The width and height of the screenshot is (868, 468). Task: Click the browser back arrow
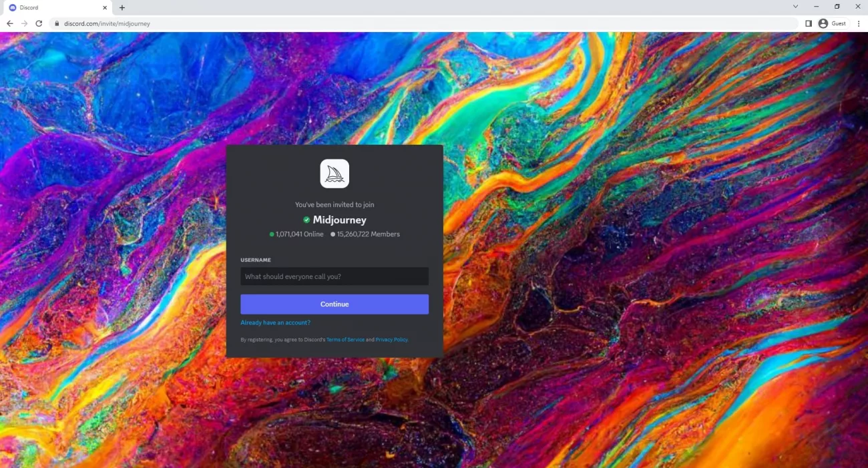[x=9, y=23]
